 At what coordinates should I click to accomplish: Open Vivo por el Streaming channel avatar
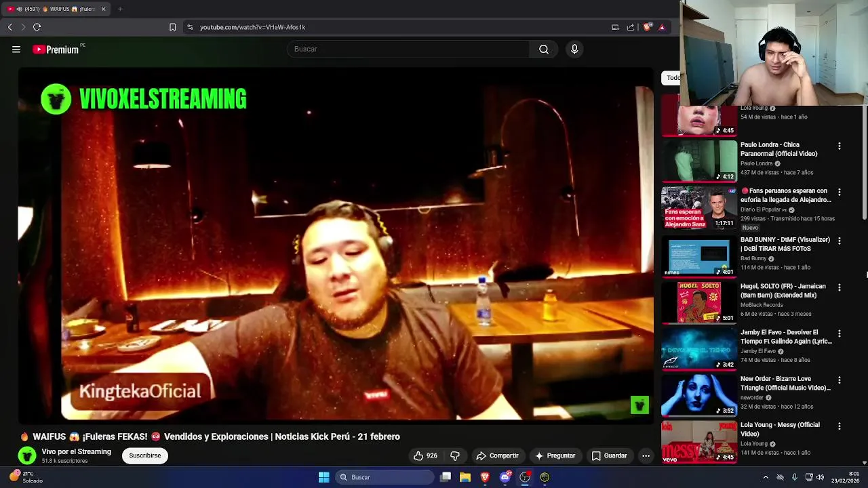[x=26, y=455]
